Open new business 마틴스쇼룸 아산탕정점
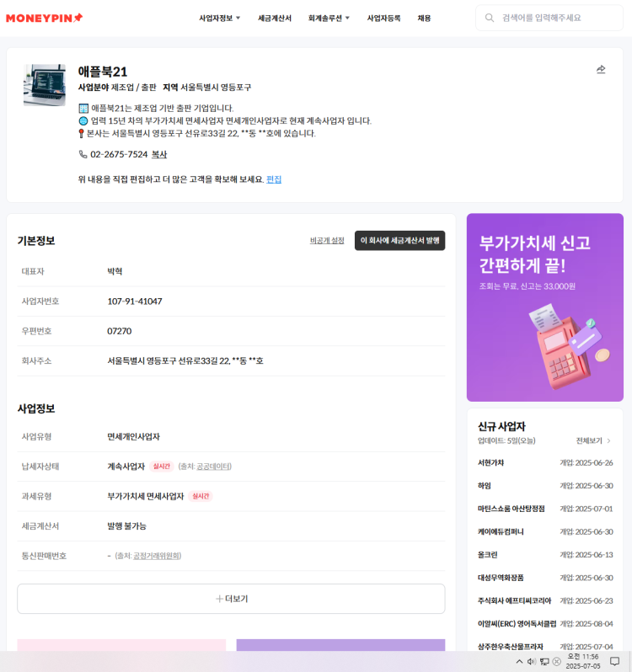Viewport: 632px width, 672px height. 511,509
